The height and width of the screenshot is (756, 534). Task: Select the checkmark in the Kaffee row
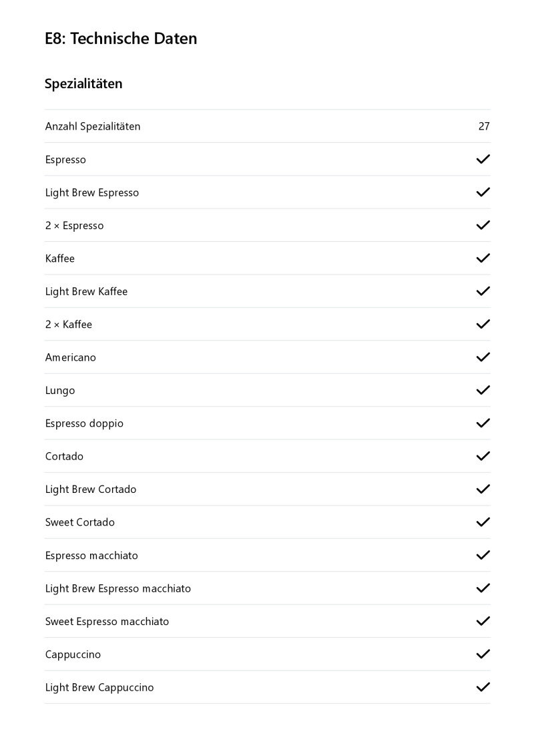coord(483,258)
